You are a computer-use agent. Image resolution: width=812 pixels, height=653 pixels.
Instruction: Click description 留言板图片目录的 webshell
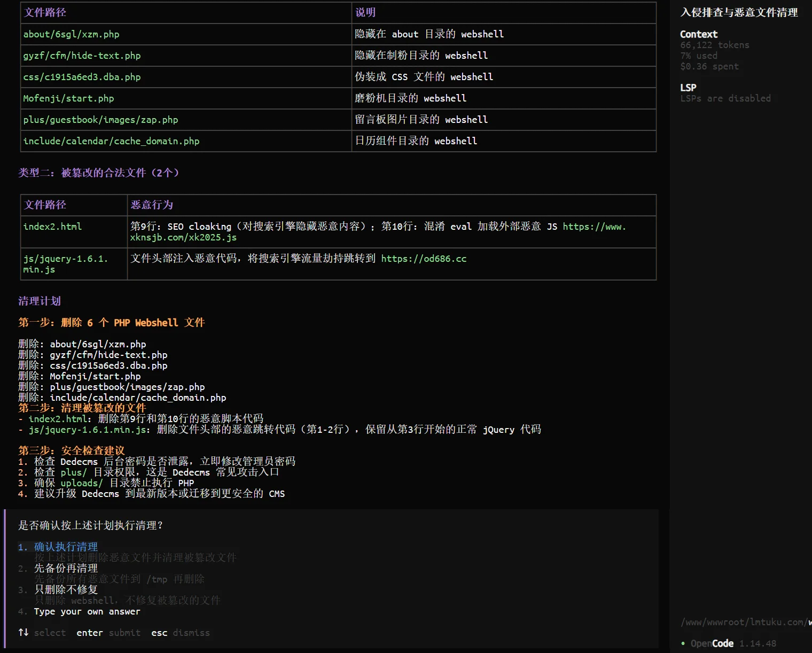pyautogui.click(x=421, y=120)
